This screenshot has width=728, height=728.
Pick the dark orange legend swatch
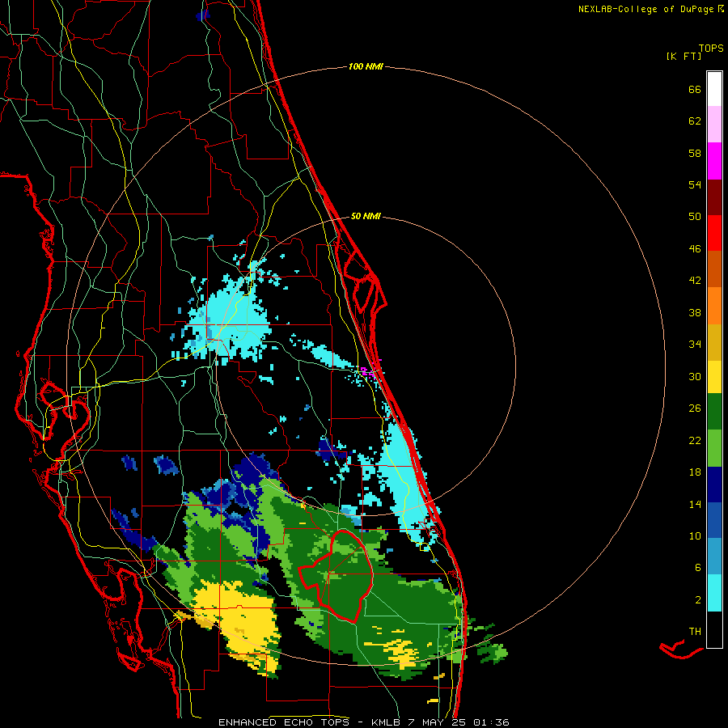[714, 269]
